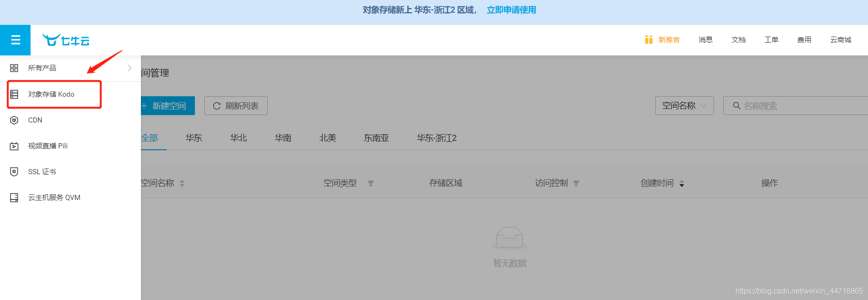
Task: Open 云主机服务 QVM from sidebar
Action: point(70,198)
